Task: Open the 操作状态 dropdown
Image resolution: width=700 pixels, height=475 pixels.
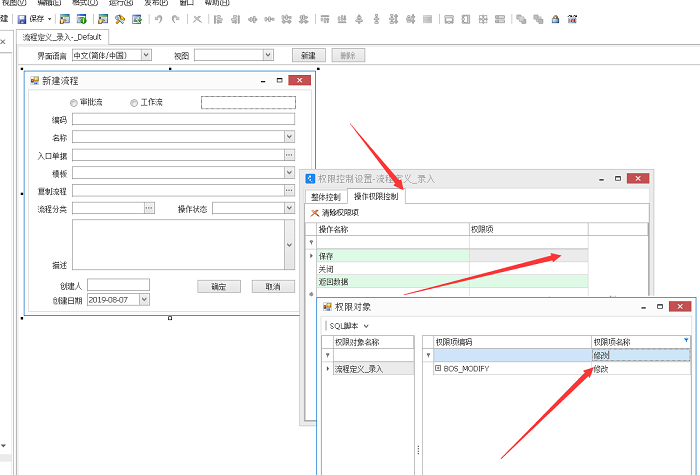Action: pyautogui.click(x=289, y=209)
